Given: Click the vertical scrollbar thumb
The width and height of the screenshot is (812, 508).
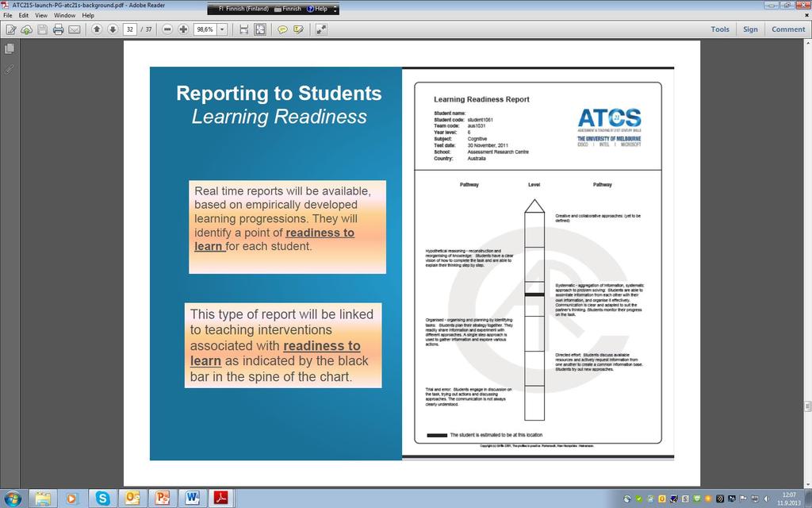Looking at the screenshot, I should point(807,406).
